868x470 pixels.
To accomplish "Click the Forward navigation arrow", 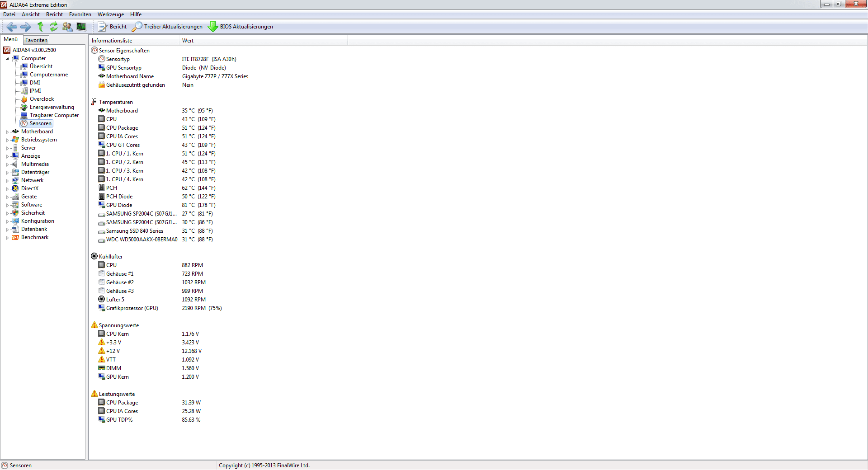I will (x=26, y=27).
